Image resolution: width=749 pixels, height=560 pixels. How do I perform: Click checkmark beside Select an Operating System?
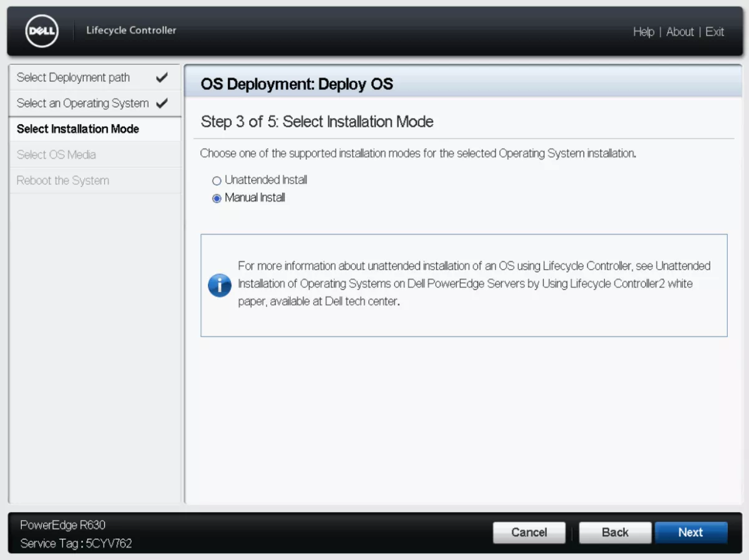pyautogui.click(x=162, y=103)
